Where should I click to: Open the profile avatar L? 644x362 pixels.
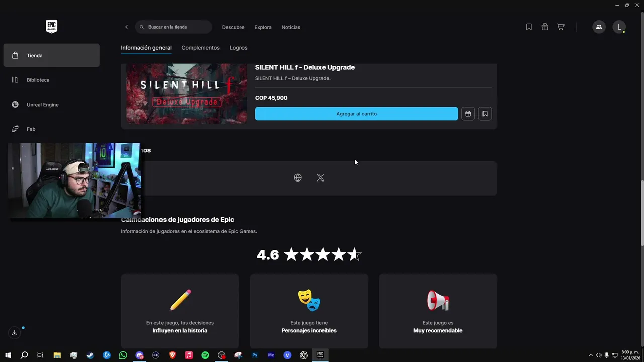coord(619,27)
